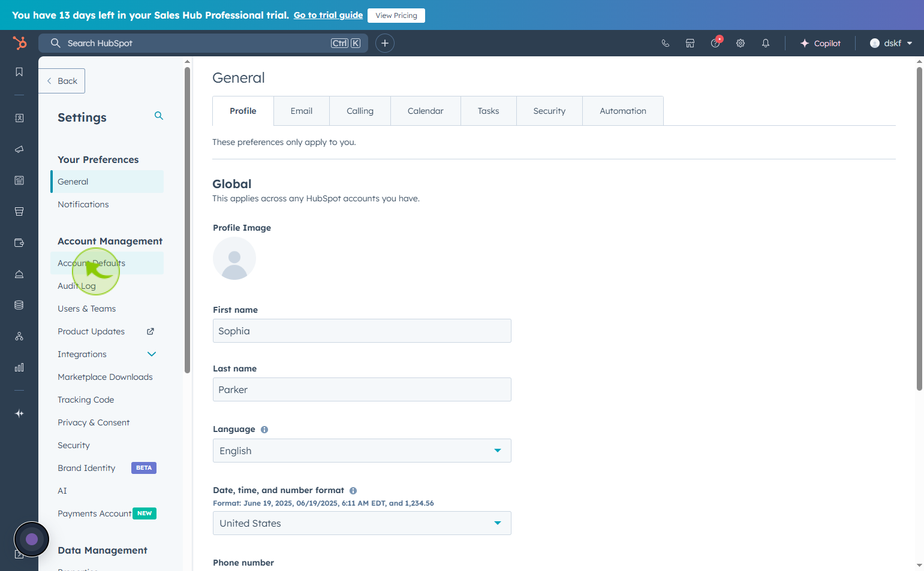Click the First name input field
Viewport: 924px width, 571px height.
click(362, 331)
